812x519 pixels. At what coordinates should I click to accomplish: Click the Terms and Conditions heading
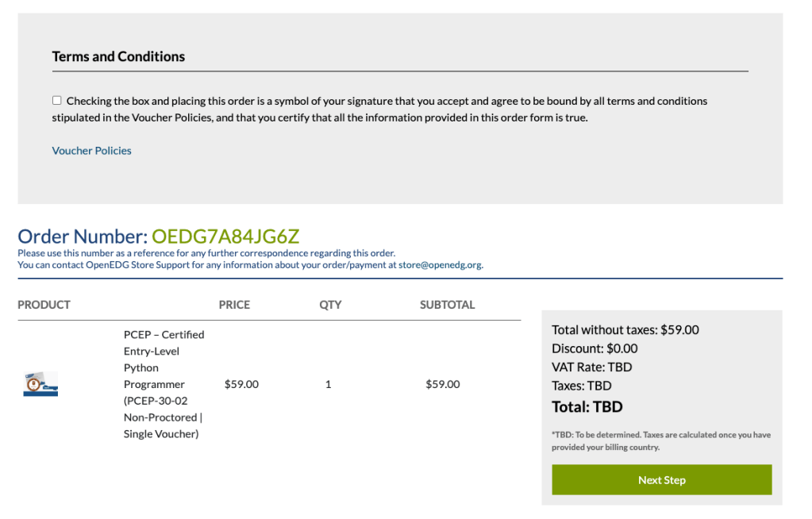click(x=118, y=56)
